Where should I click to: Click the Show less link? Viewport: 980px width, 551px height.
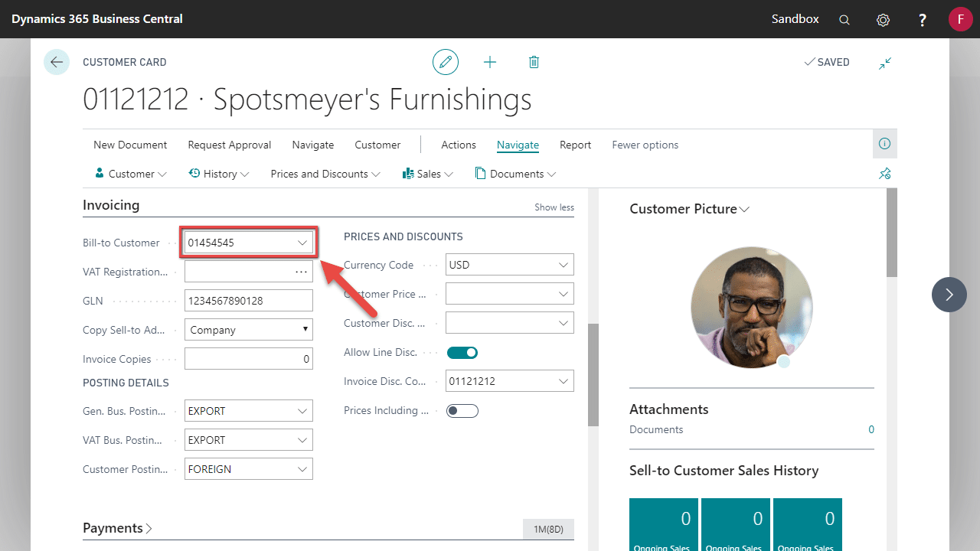tap(554, 207)
